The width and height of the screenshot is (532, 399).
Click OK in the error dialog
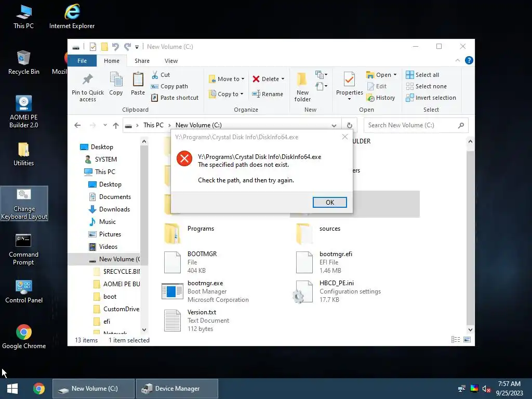[329, 202]
